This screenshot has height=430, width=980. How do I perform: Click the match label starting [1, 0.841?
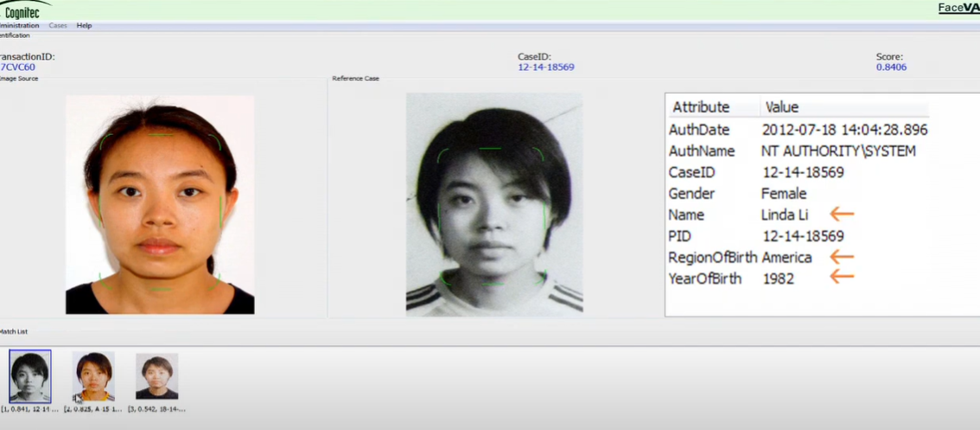click(30, 408)
